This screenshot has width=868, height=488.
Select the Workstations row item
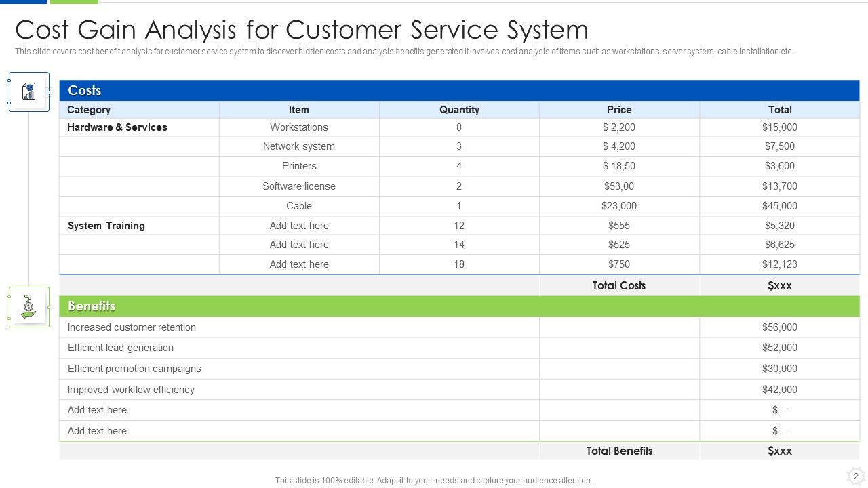299,127
